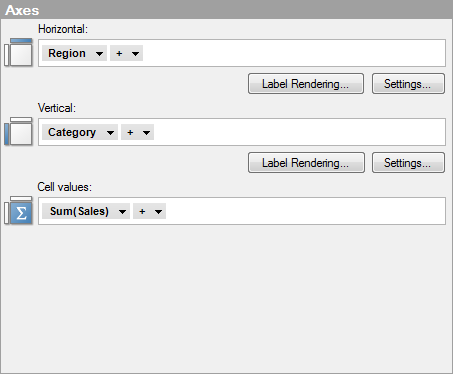Expand the arrow next to Vertical plus
This screenshot has width=453, height=374.
point(146,132)
